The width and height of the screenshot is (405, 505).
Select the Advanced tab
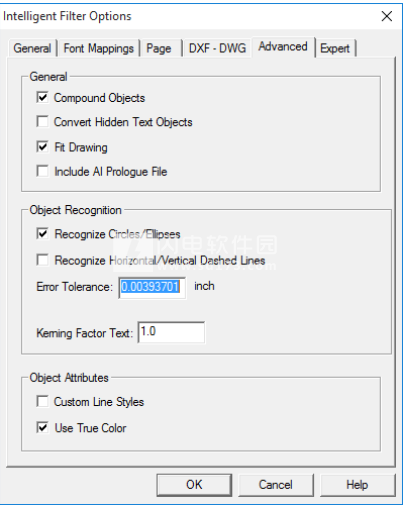[x=283, y=47]
